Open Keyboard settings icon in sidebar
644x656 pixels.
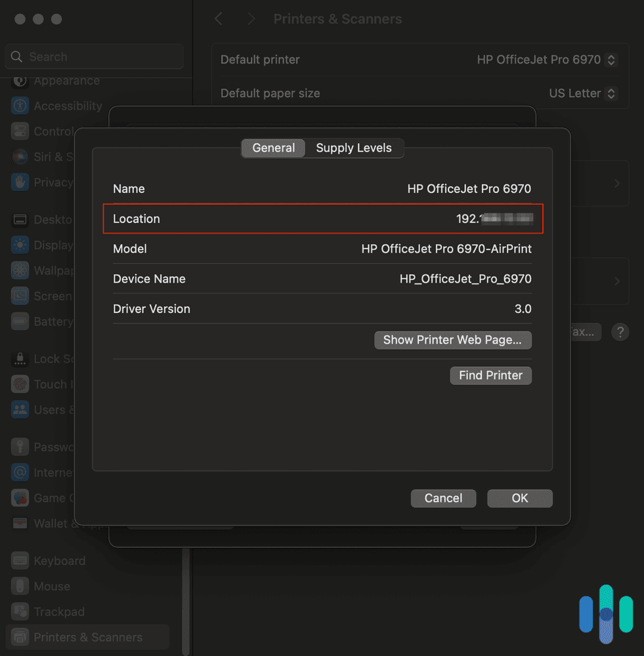[20, 561]
